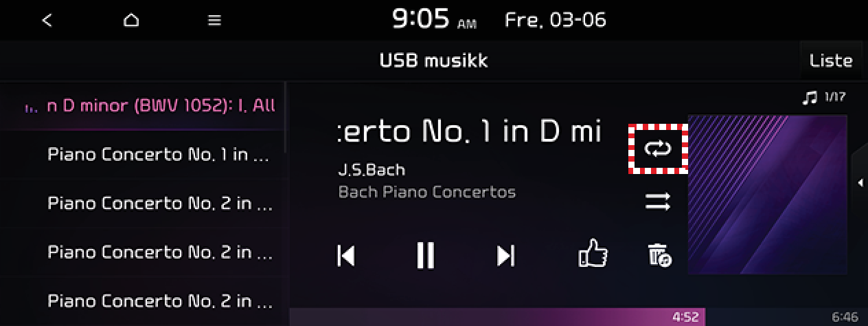Open the Liste button
The height and width of the screenshot is (326, 868).
coord(831,61)
